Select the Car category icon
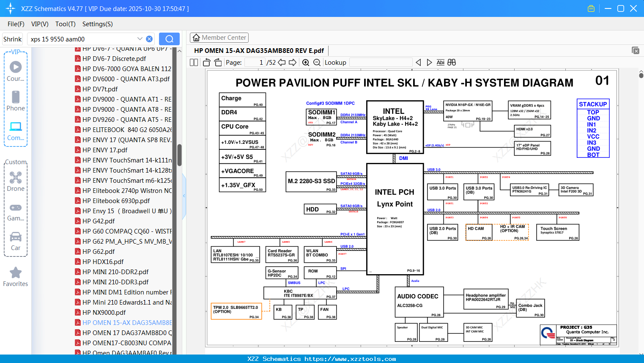 click(x=16, y=241)
